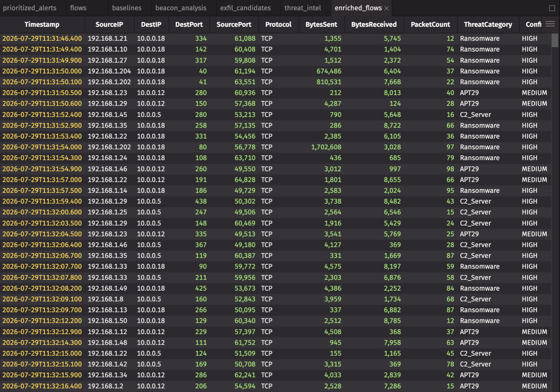Select timestamp 2026-07-29T11:31:52.400 cell

pyautogui.click(x=42, y=114)
